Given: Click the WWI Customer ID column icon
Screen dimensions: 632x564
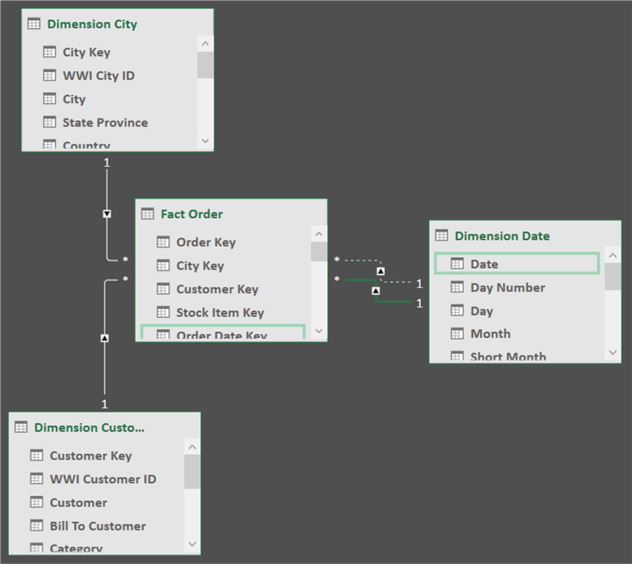Looking at the screenshot, I should coord(37,479).
